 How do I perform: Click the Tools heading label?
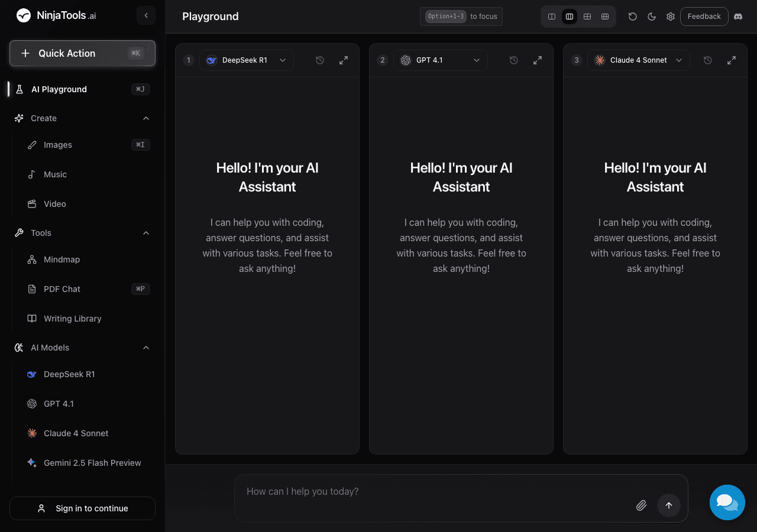(41, 233)
